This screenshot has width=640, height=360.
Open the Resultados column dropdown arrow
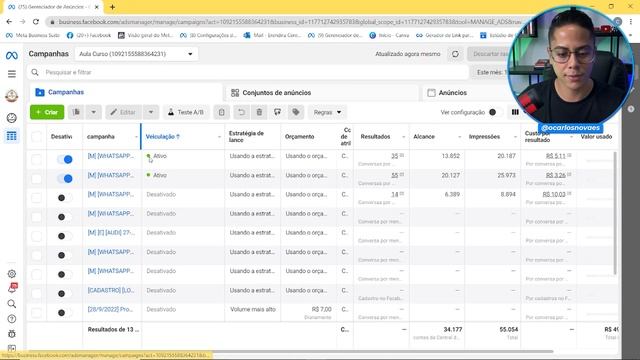(x=404, y=137)
